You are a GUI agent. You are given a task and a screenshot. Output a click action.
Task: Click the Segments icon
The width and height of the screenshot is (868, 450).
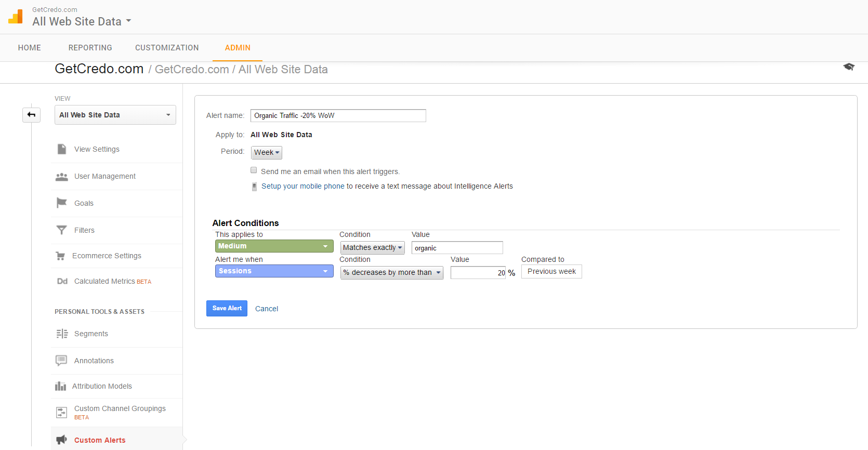[62, 334]
